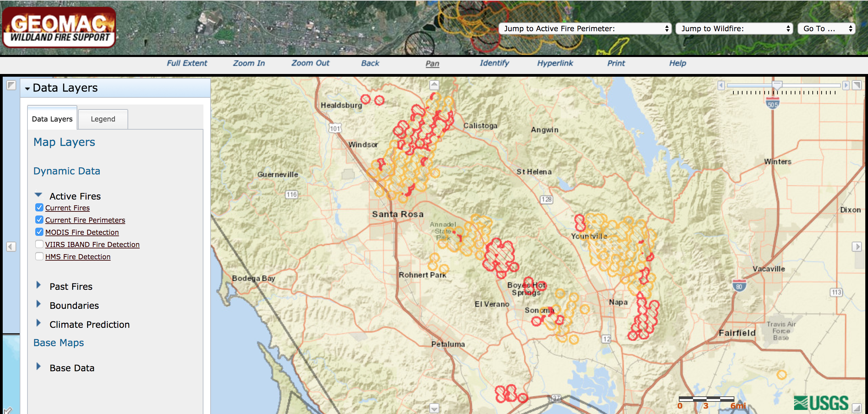868x414 pixels.
Task: Click Full Extent in toolbar
Action: 187,63
